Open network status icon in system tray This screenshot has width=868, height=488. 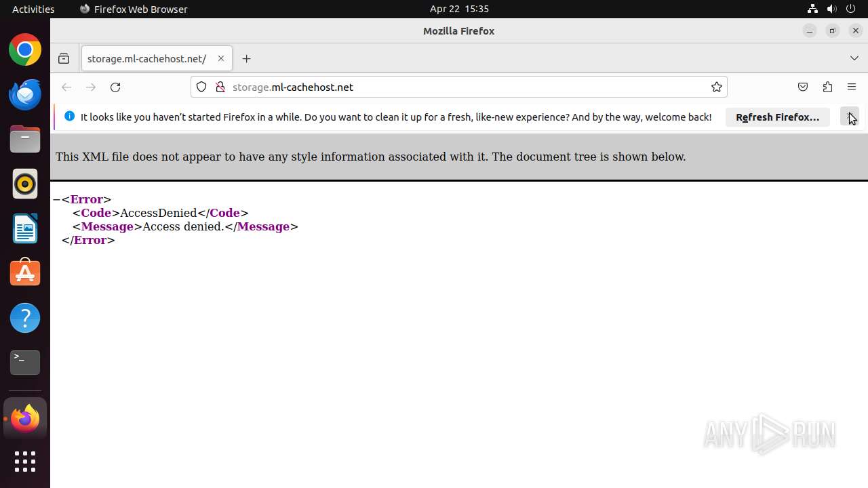pyautogui.click(x=812, y=9)
